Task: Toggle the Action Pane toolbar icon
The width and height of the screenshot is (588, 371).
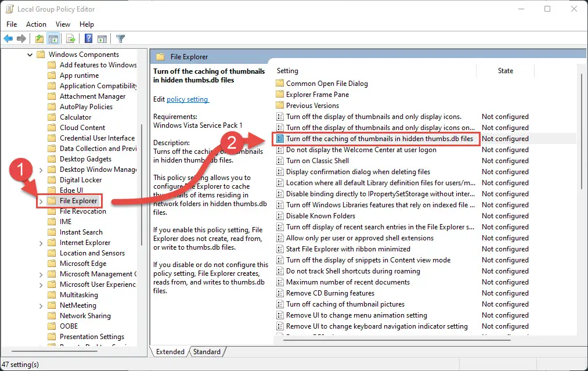Action: click(102, 38)
